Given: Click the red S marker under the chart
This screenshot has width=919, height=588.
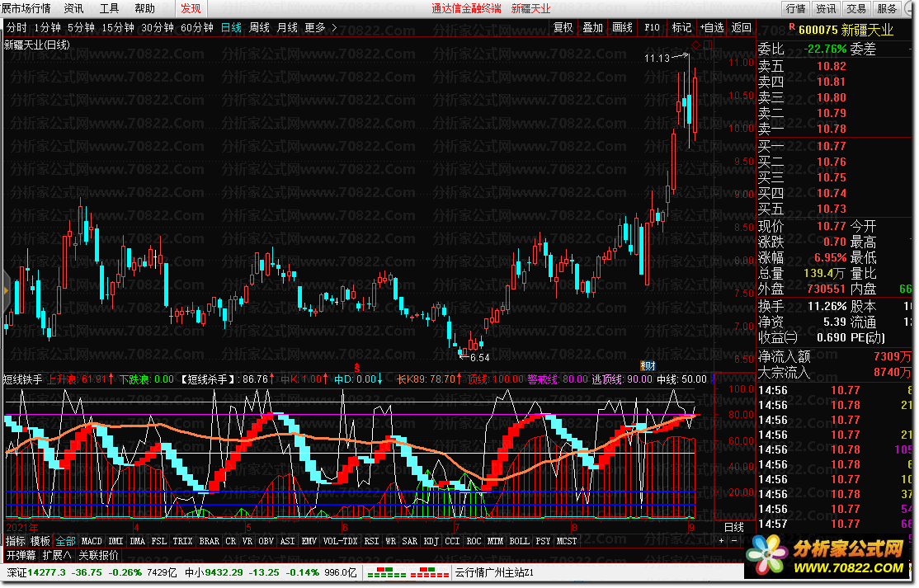Looking at the screenshot, I should 356,369.
